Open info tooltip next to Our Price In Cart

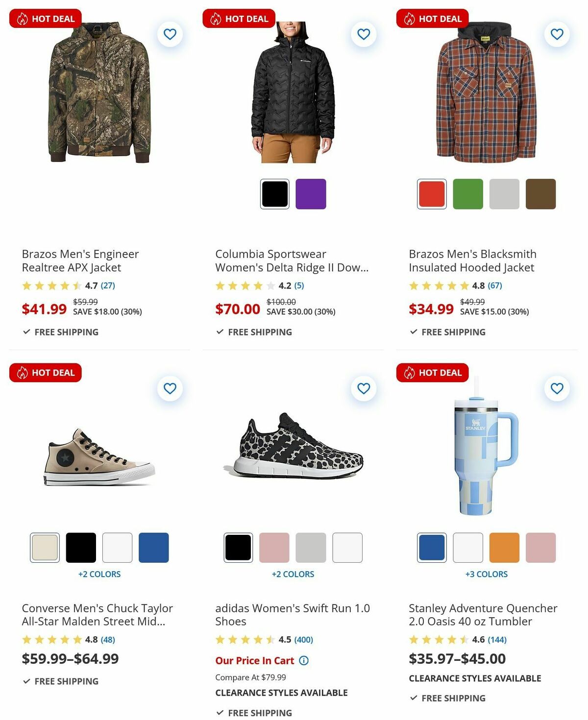click(304, 661)
